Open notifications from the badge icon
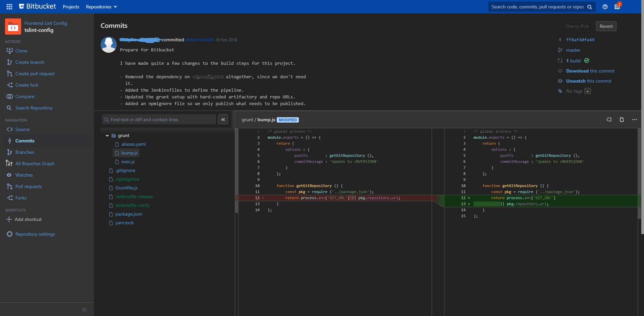 (618, 7)
